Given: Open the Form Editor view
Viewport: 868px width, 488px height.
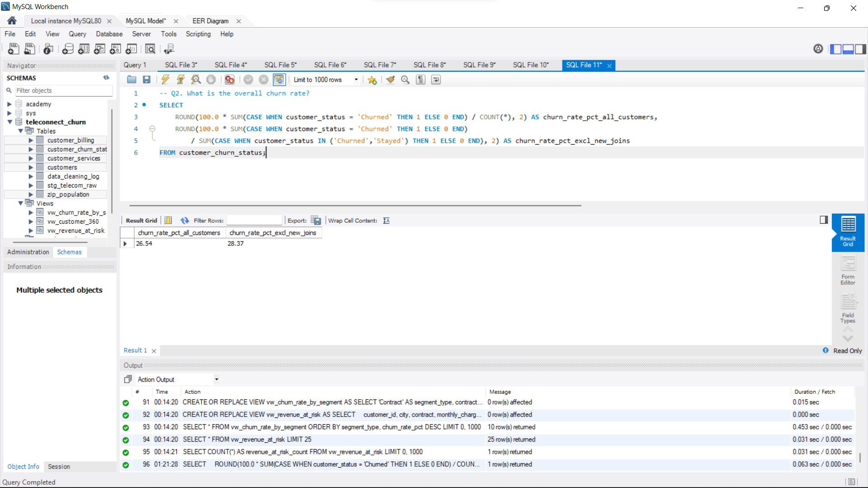Looking at the screenshot, I should 848,271.
